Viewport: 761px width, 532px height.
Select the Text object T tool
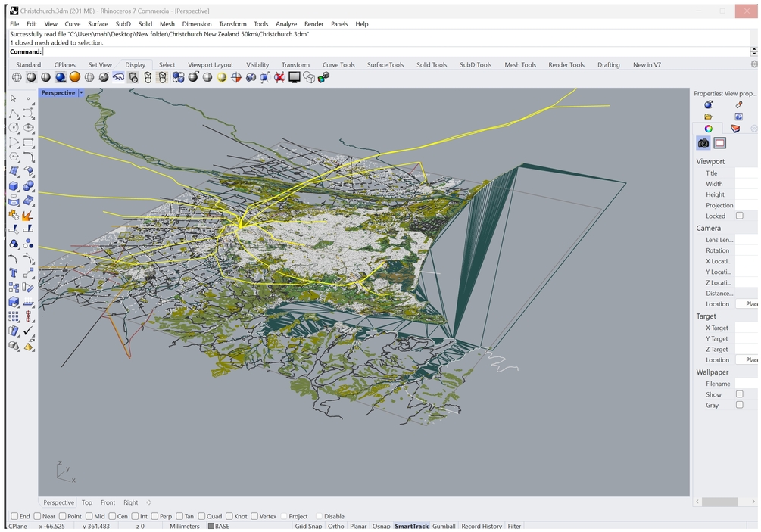pyautogui.click(x=14, y=273)
